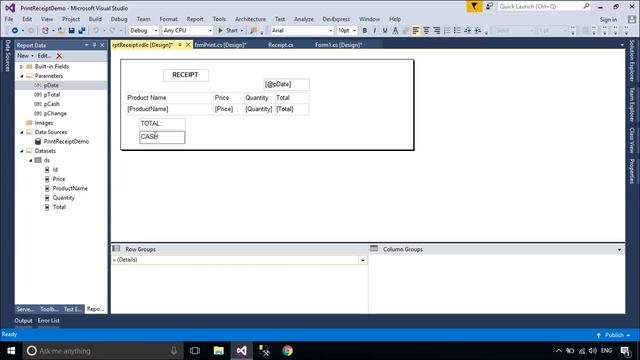This screenshot has height=360, width=640.
Task: Click the TOTAL: textbox in report
Action: (x=162, y=124)
